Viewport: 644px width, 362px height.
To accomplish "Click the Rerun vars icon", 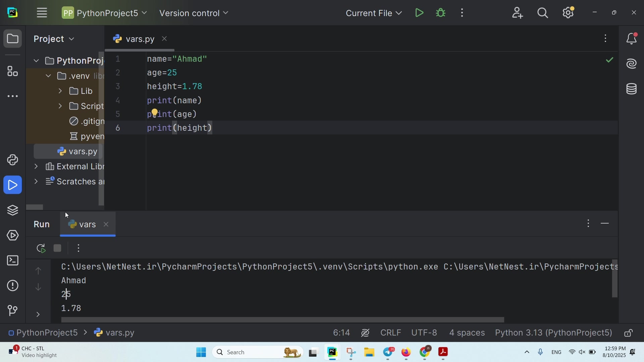I will [x=41, y=249].
